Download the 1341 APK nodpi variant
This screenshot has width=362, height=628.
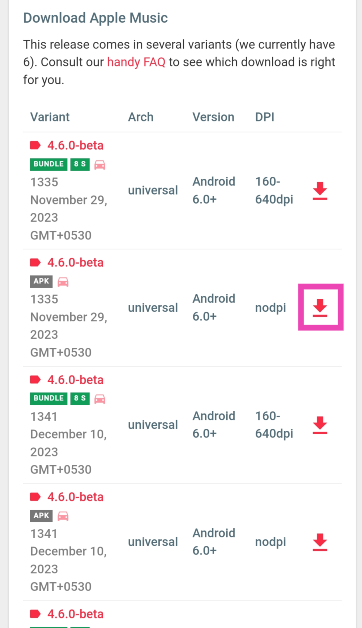(320, 542)
